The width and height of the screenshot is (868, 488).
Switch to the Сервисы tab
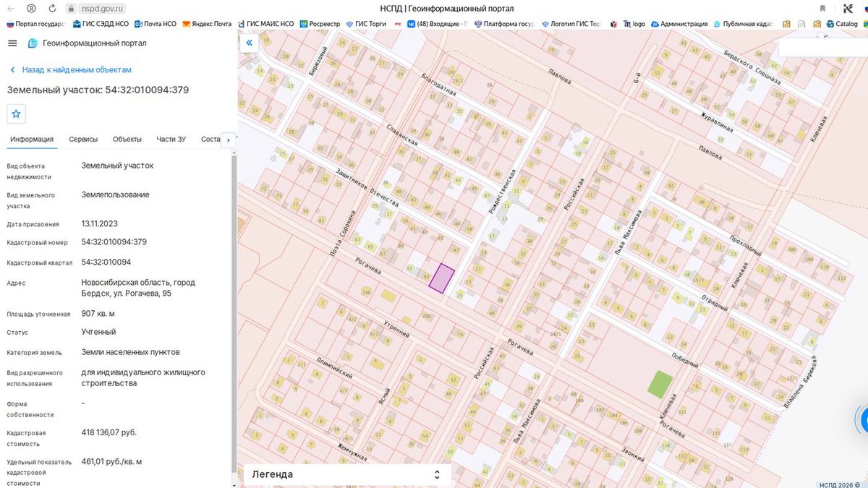84,140
